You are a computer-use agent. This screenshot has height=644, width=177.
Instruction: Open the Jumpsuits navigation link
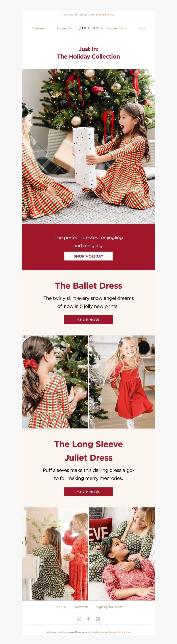pos(64,28)
